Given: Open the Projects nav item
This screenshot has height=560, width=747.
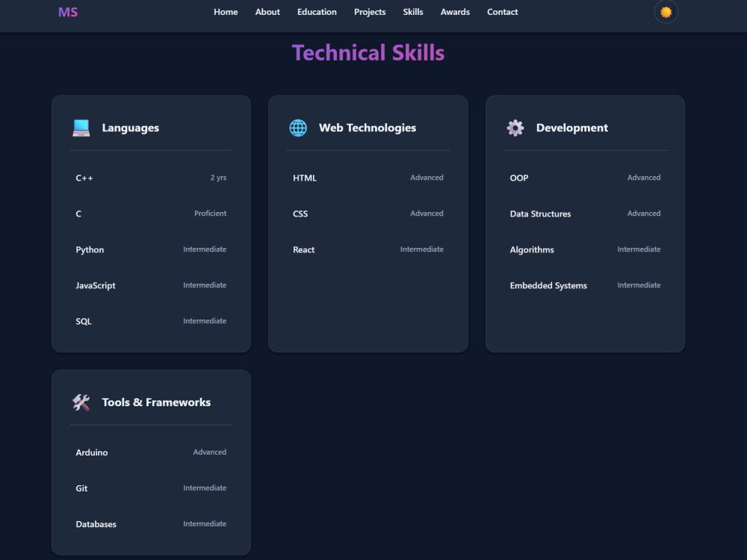Looking at the screenshot, I should 370,12.
